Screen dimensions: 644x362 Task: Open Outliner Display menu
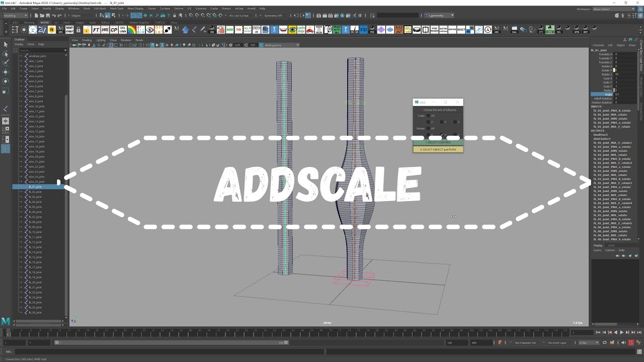pos(19,44)
